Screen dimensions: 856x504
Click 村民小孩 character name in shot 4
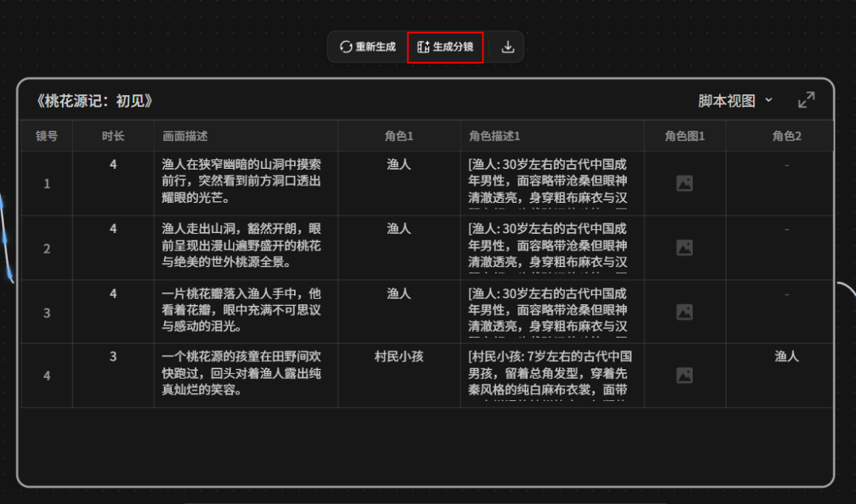point(398,356)
